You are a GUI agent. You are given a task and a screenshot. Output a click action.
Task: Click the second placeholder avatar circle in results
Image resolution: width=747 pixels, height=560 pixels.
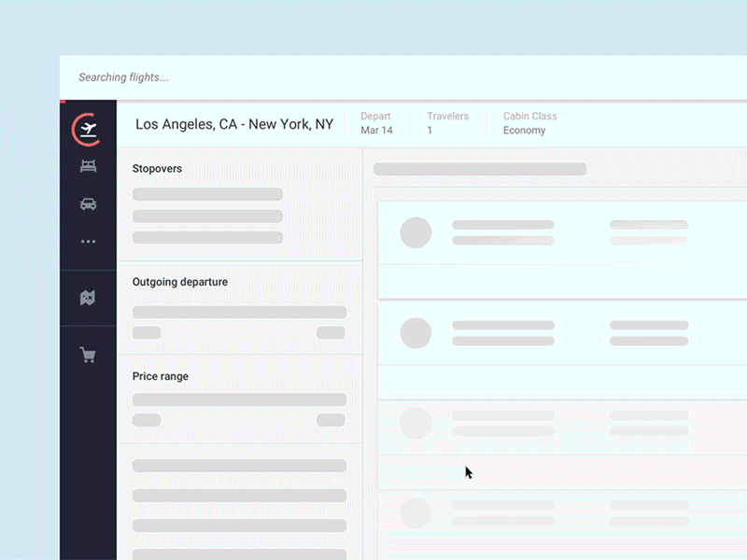tap(416, 332)
